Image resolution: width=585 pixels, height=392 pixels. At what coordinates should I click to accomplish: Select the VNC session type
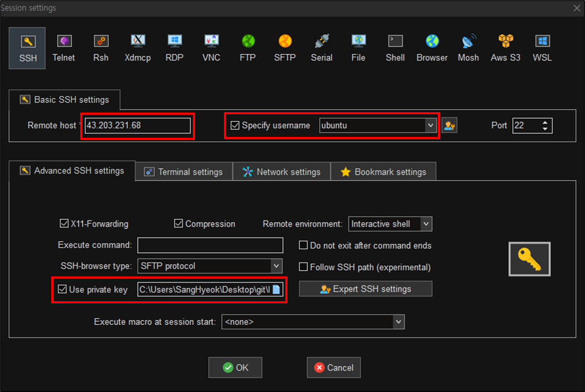pos(211,48)
